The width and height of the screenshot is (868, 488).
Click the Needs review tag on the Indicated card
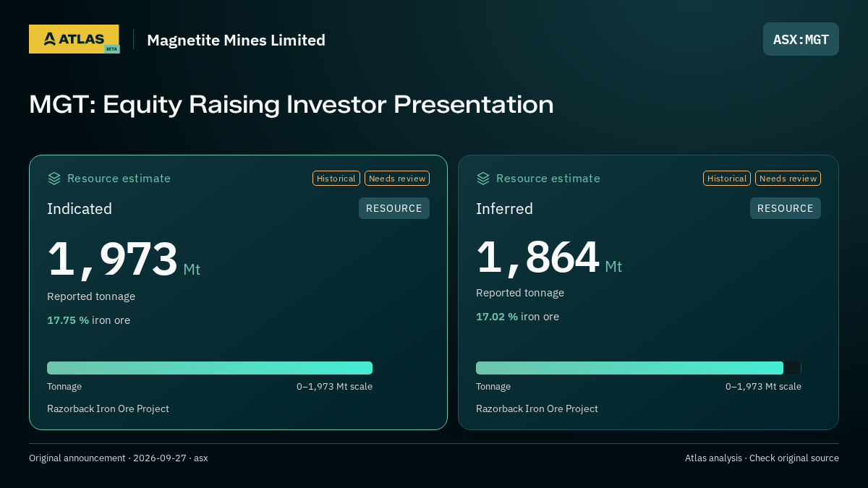(397, 179)
